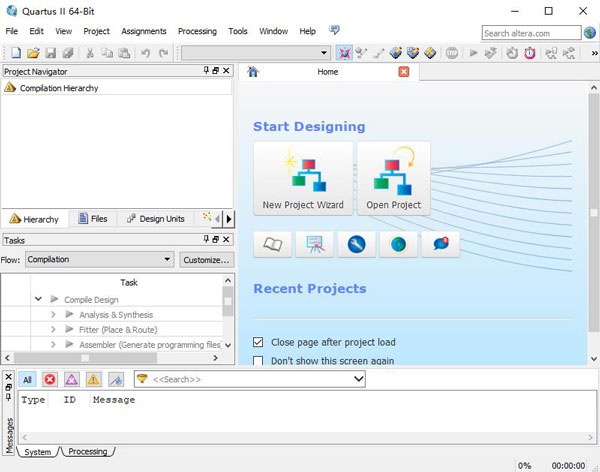Click the globe icon beside altera search
Screen dimensions: 600x472
pos(590,33)
